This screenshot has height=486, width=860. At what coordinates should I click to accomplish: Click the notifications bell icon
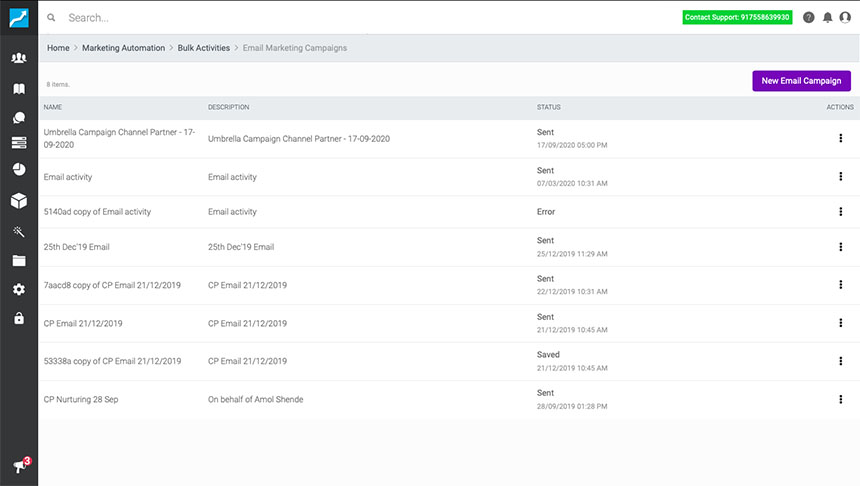click(827, 17)
